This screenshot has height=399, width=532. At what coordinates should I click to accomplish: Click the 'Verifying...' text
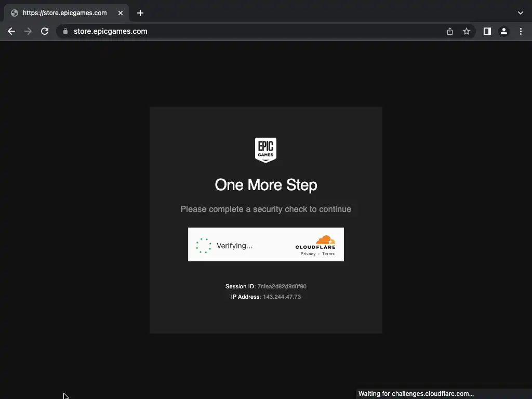point(234,246)
